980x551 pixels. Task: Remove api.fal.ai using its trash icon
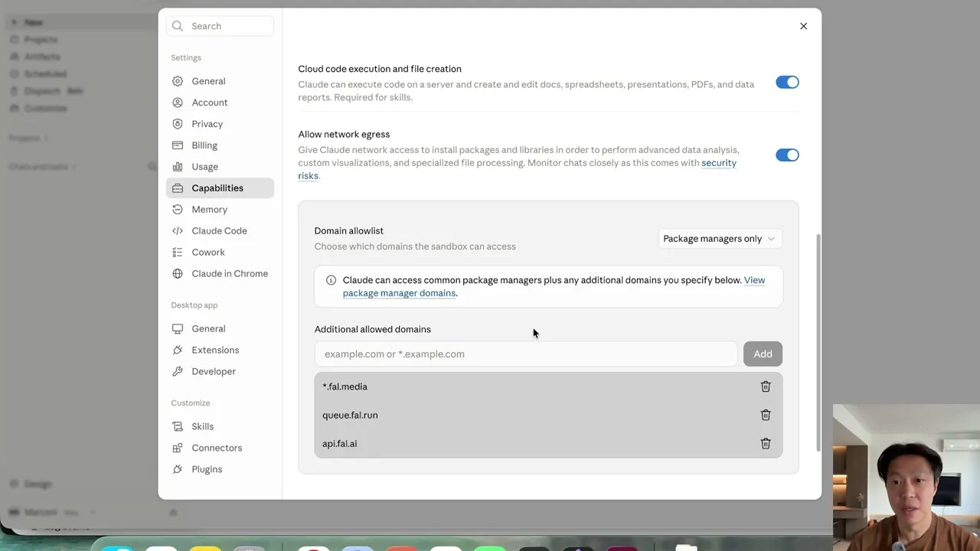(766, 444)
